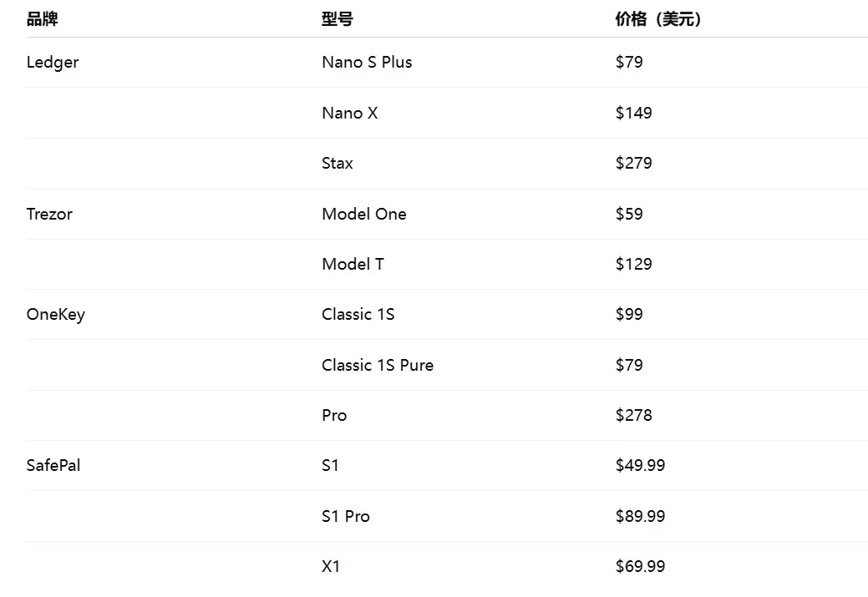Click the 价格（美元） column header
The image size is (868, 597).
658,19
